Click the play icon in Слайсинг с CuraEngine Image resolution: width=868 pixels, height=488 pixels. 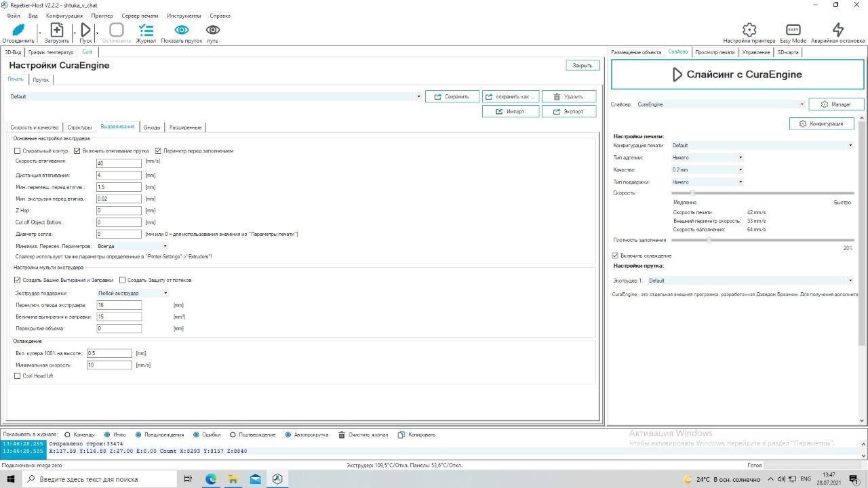pyautogui.click(x=677, y=75)
